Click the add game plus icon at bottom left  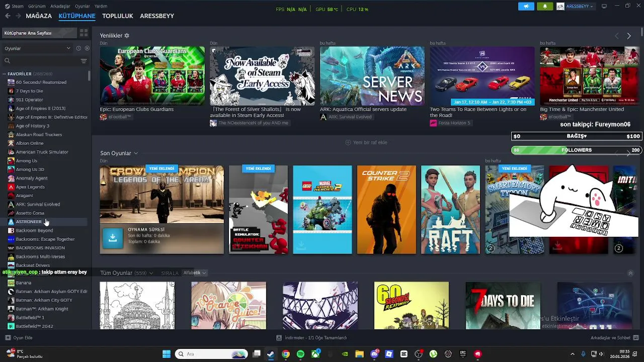click(8, 338)
